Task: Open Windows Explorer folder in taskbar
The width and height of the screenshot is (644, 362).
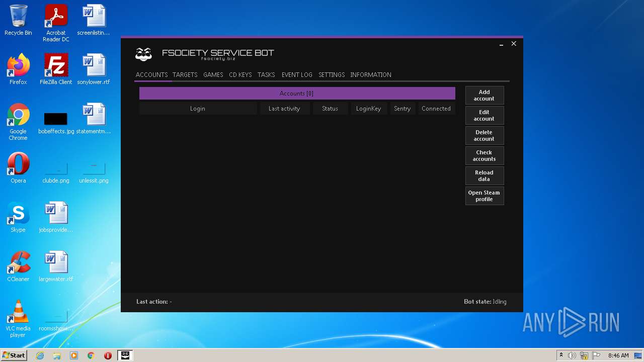Action: pos(57,355)
